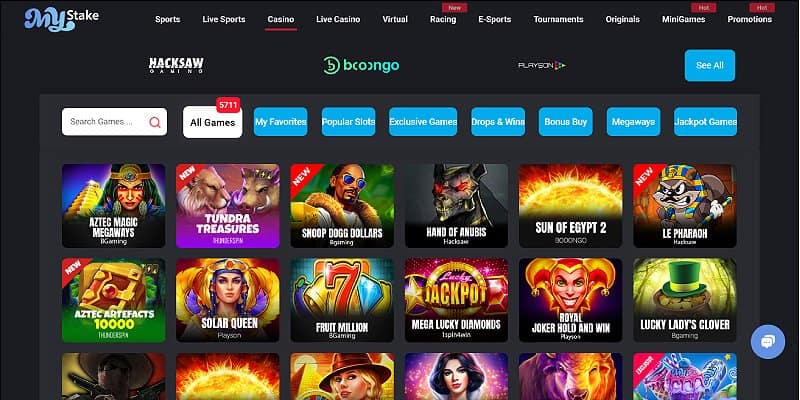Click the search magnifier icon
800x400 pixels.
point(155,122)
